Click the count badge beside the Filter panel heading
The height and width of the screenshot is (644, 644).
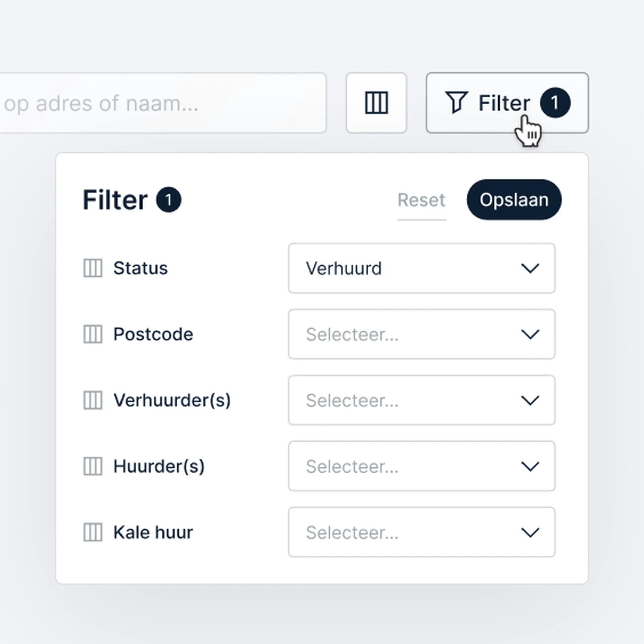[169, 199]
